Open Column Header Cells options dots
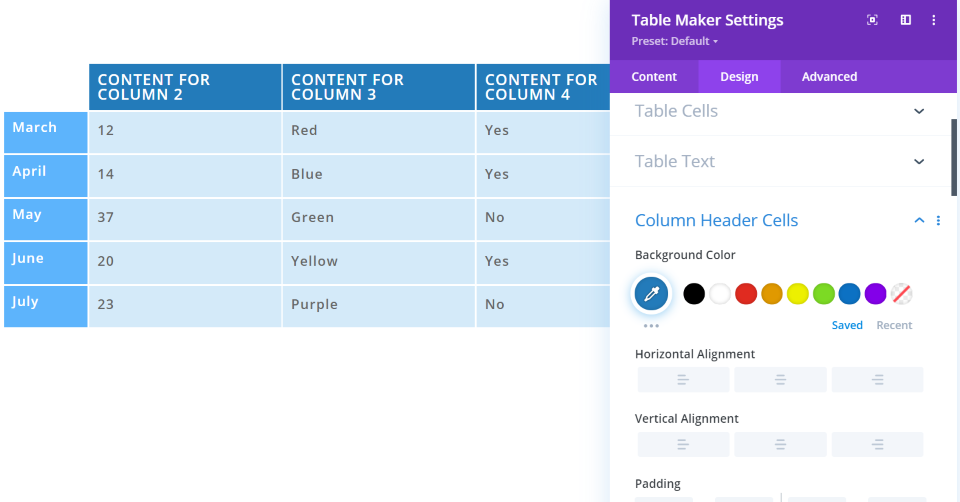This screenshot has width=960, height=502. pos(938,221)
